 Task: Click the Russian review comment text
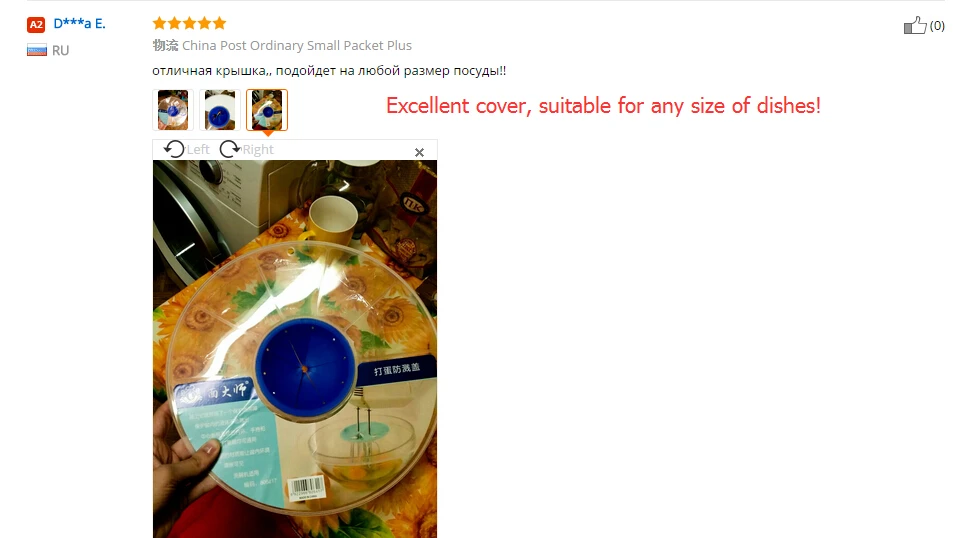pos(329,71)
